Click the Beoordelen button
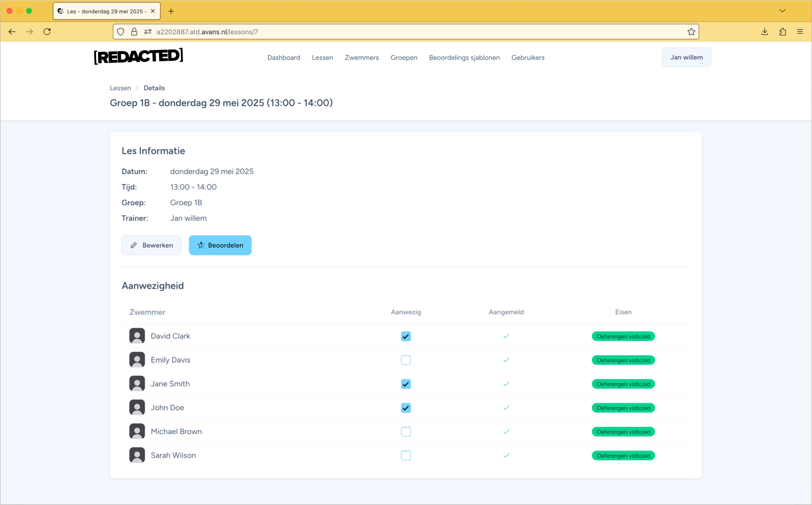This screenshot has width=812, height=505. coord(220,245)
